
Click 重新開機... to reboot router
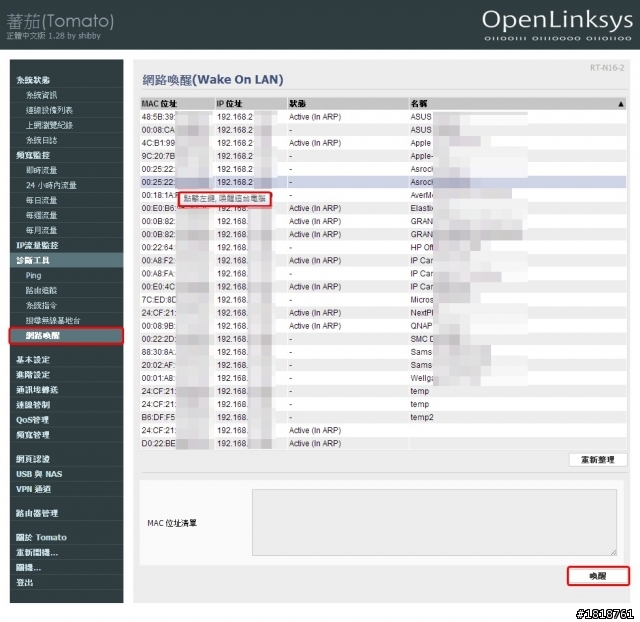coord(37,552)
